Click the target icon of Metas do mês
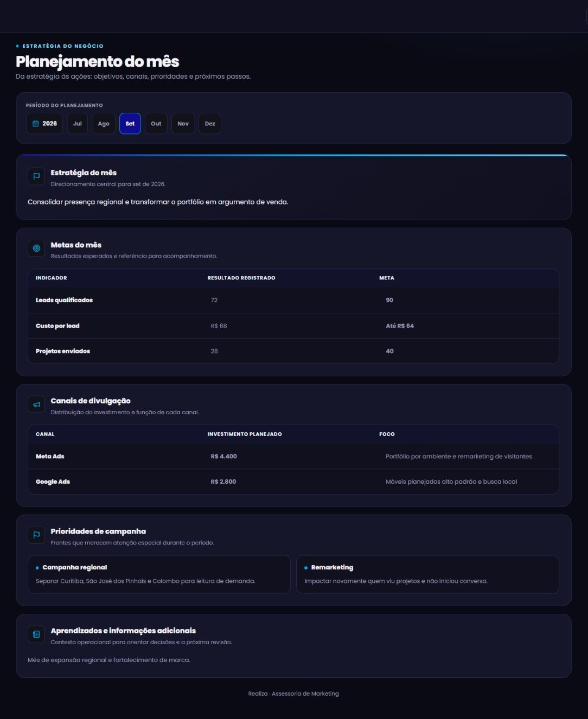The height and width of the screenshot is (719, 588). pyautogui.click(x=36, y=248)
